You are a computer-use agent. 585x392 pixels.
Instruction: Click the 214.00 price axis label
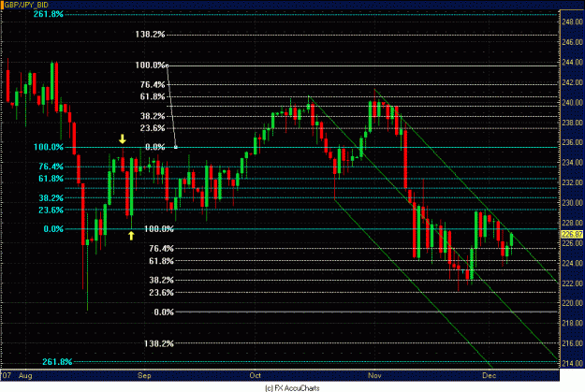pos(572,363)
